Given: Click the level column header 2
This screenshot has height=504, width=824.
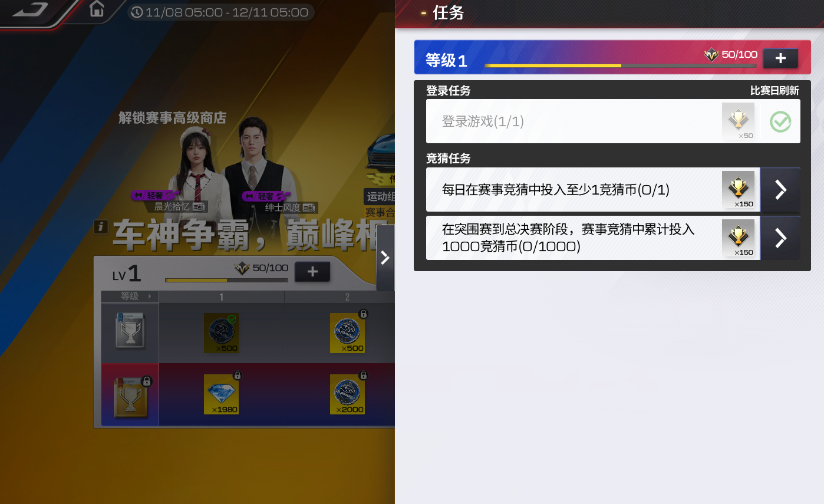Looking at the screenshot, I should coord(347,297).
